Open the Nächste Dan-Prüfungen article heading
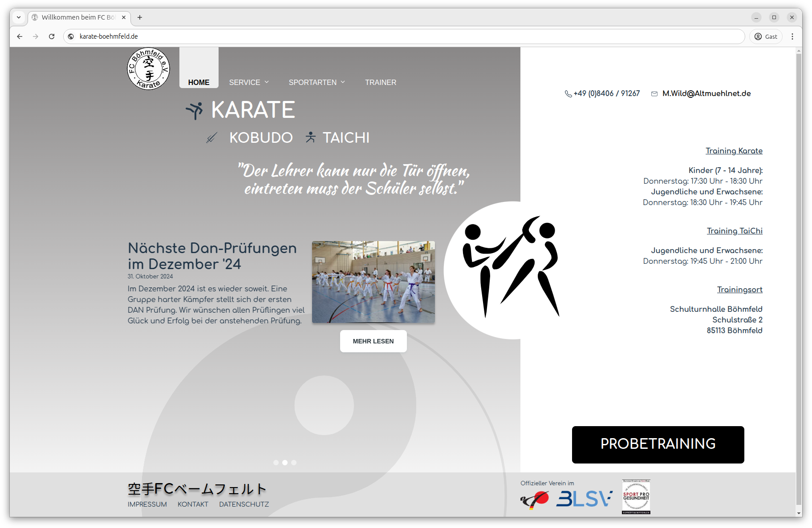This screenshot has height=528, width=812. (x=212, y=256)
